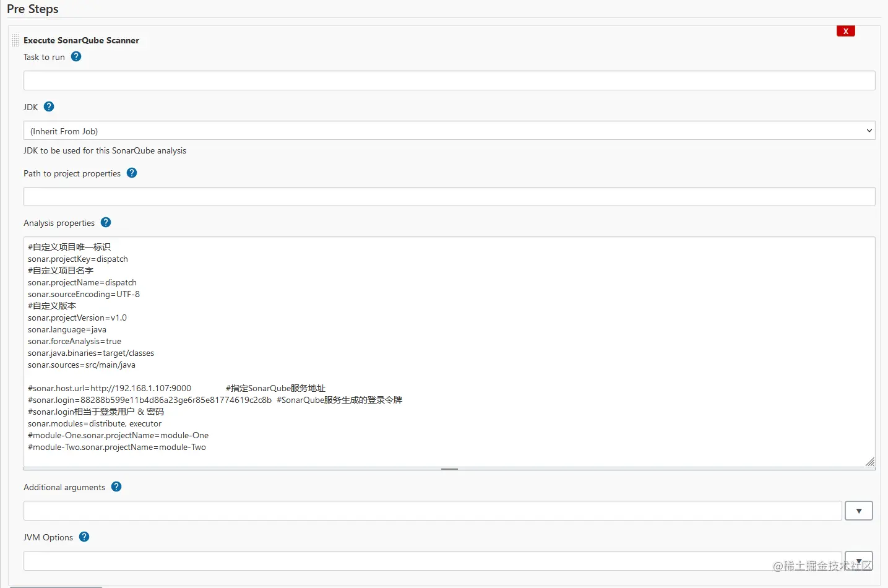888x588 pixels.
Task: Open help for Task to run
Action: [x=76, y=56]
